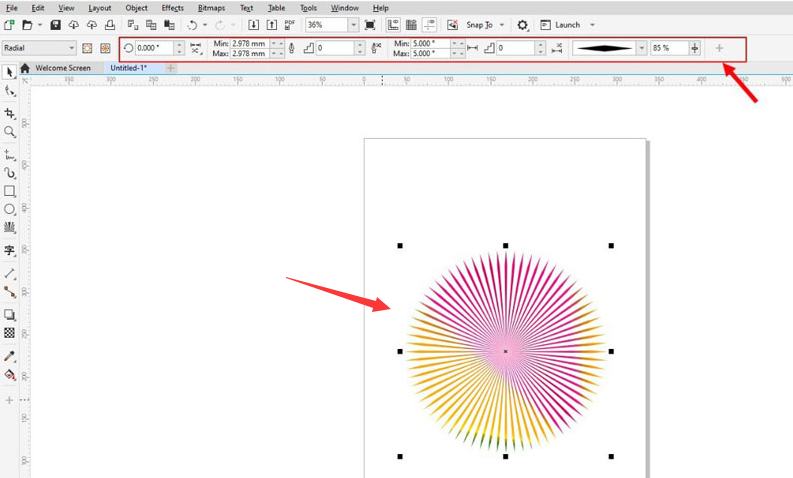Open the File menu
The height and width of the screenshot is (478, 793).
[x=12, y=8]
